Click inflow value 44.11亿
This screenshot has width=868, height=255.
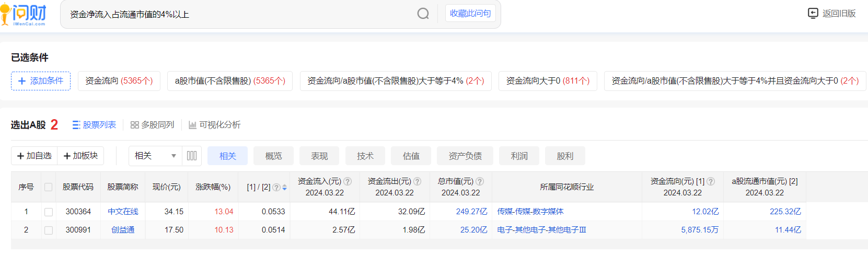click(342, 212)
